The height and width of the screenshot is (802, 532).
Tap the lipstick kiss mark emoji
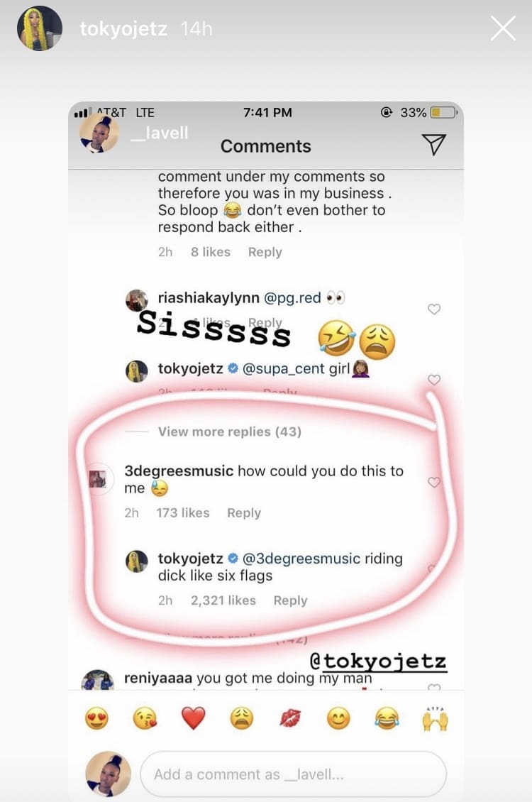(x=289, y=719)
